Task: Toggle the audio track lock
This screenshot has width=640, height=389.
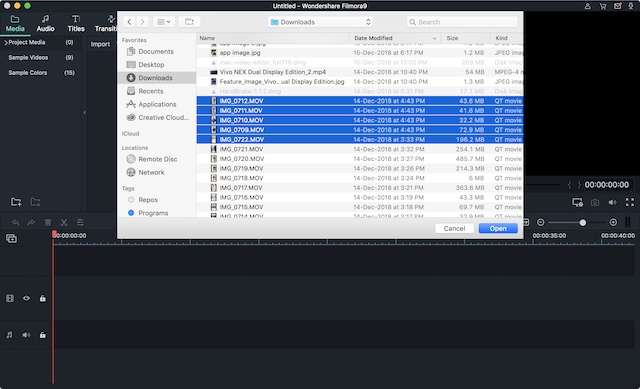Action: point(42,335)
